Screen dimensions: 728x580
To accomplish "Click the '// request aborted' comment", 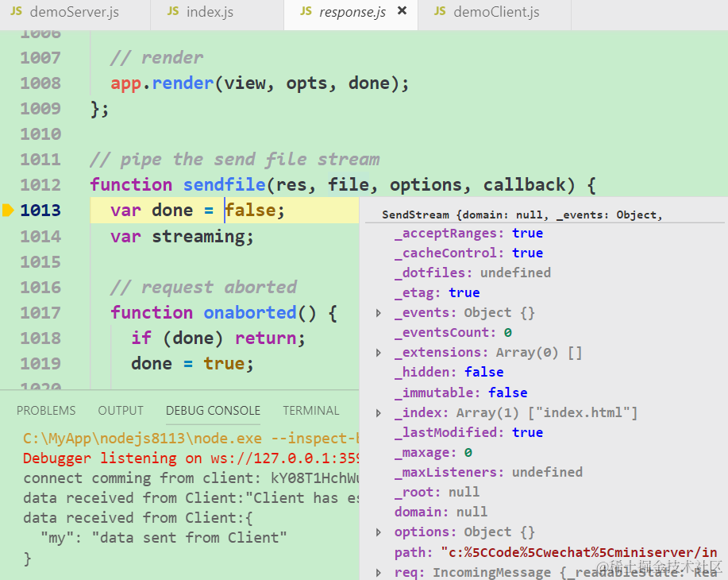I will [204, 287].
